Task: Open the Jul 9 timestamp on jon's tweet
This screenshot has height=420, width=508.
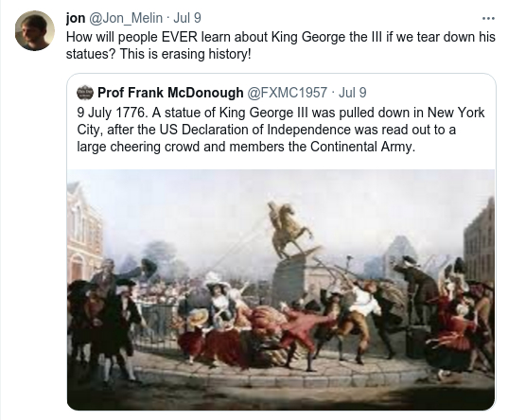Action: tap(187, 18)
